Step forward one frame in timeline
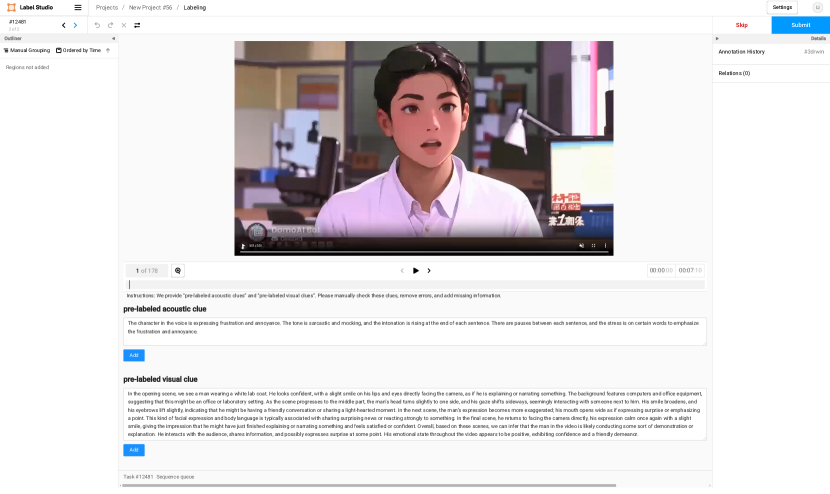This screenshot has width=830, height=494. coord(429,270)
